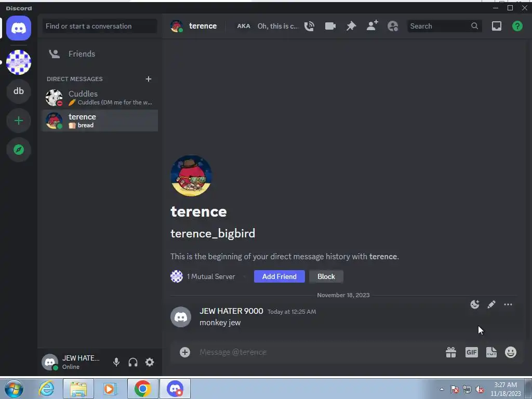Open the Friends list
Screen dimensions: 532x399
coord(100,54)
